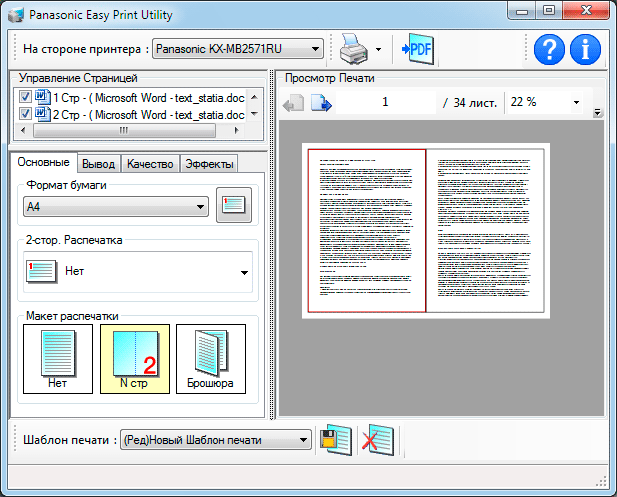Select the Нет print layout option

(x=58, y=359)
